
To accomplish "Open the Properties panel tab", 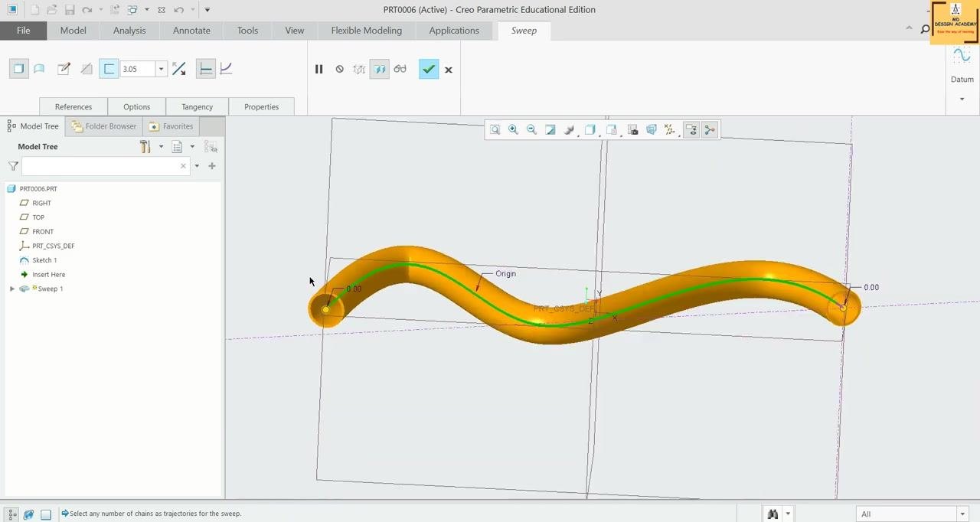I will 262,106.
